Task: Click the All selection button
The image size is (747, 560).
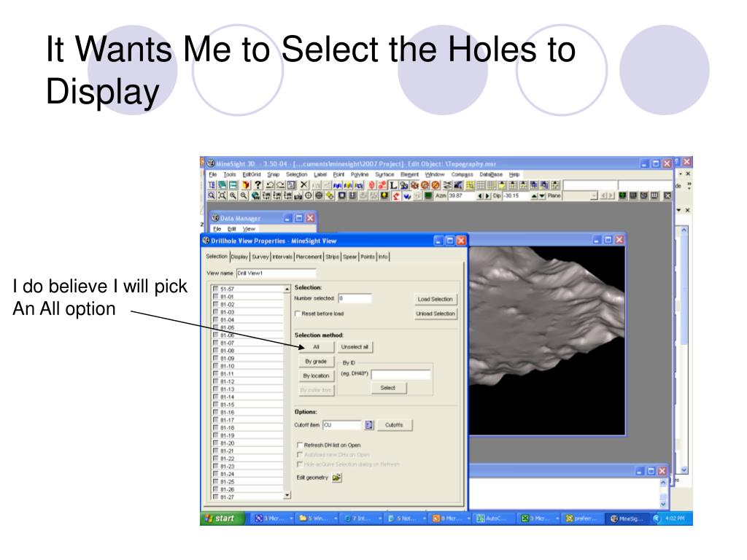Action: 317,347
